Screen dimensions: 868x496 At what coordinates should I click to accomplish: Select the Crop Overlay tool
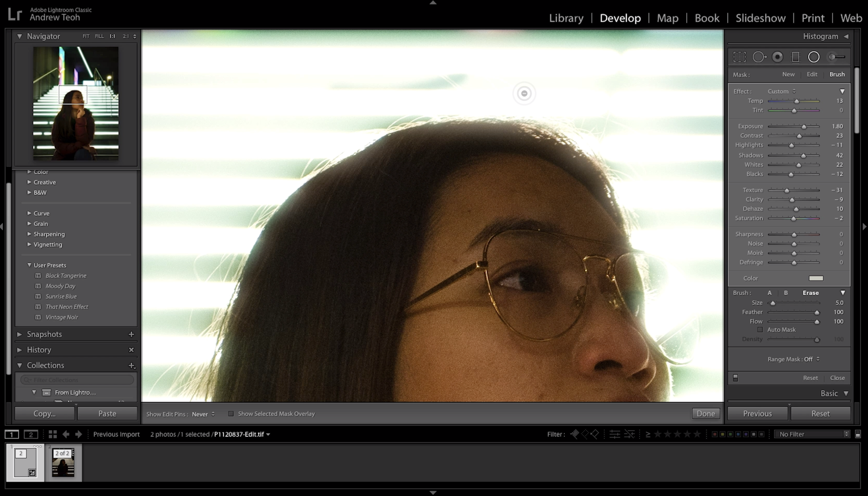tap(740, 57)
